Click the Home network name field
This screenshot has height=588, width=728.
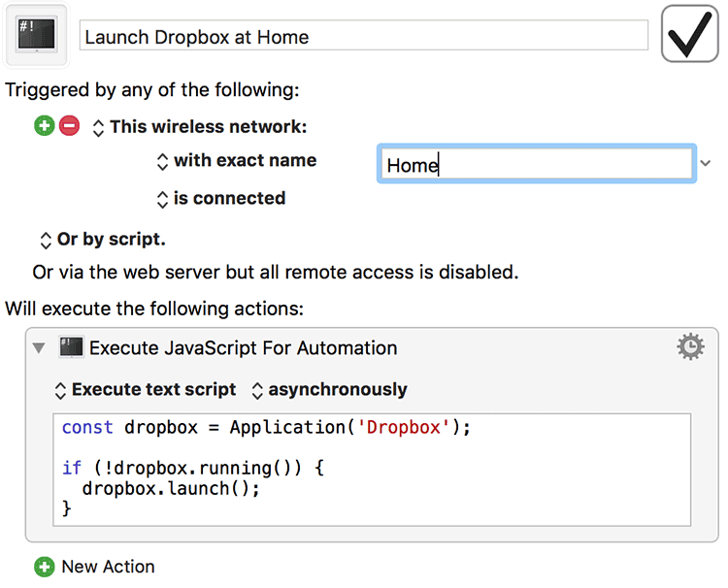(536, 164)
